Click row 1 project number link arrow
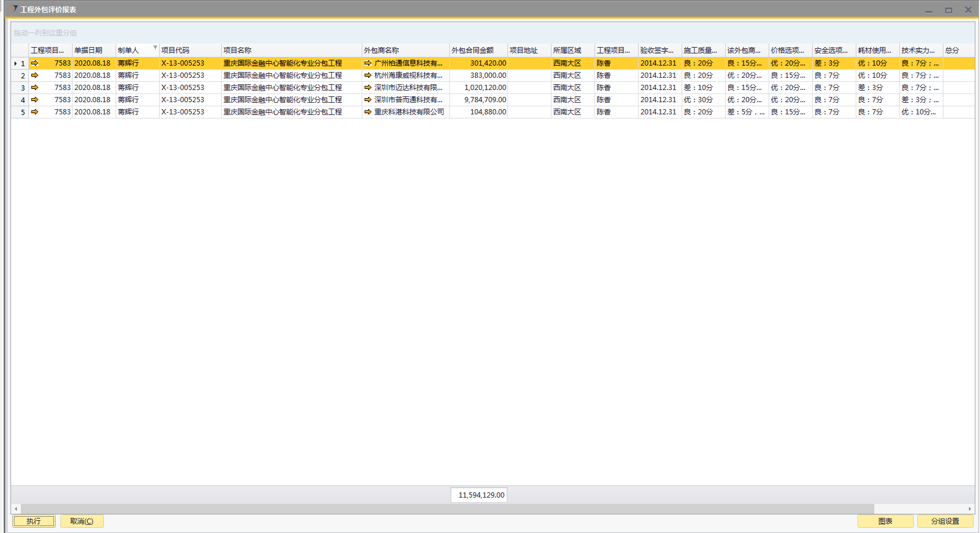Viewport: 980px width, 533px height. pos(35,63)
